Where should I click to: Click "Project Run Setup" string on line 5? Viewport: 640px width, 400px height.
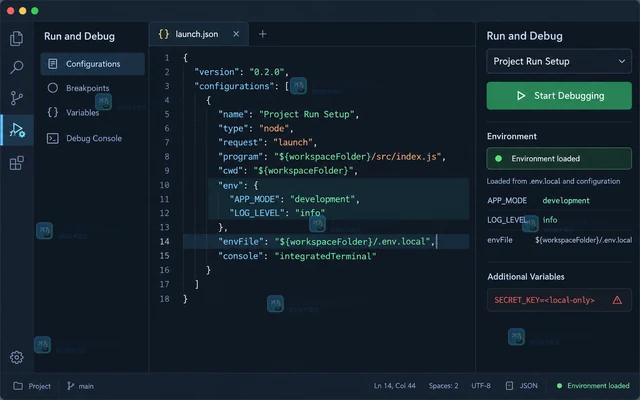pos(307,114)
